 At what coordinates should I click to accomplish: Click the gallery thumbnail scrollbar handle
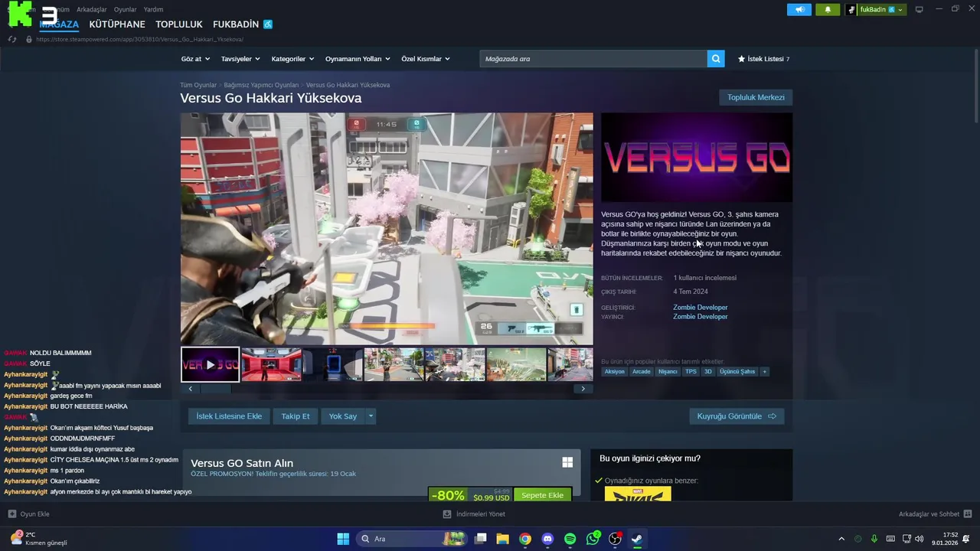pos(215,389)
